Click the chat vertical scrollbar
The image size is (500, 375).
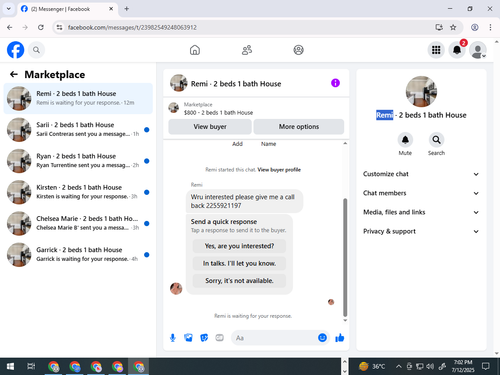coord(345,257)
